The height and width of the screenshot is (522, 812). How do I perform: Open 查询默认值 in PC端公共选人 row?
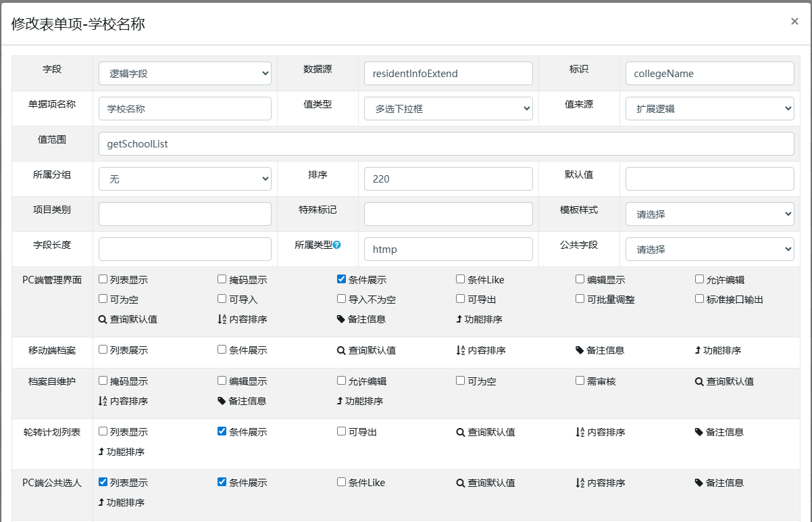(x=486, y=483)
